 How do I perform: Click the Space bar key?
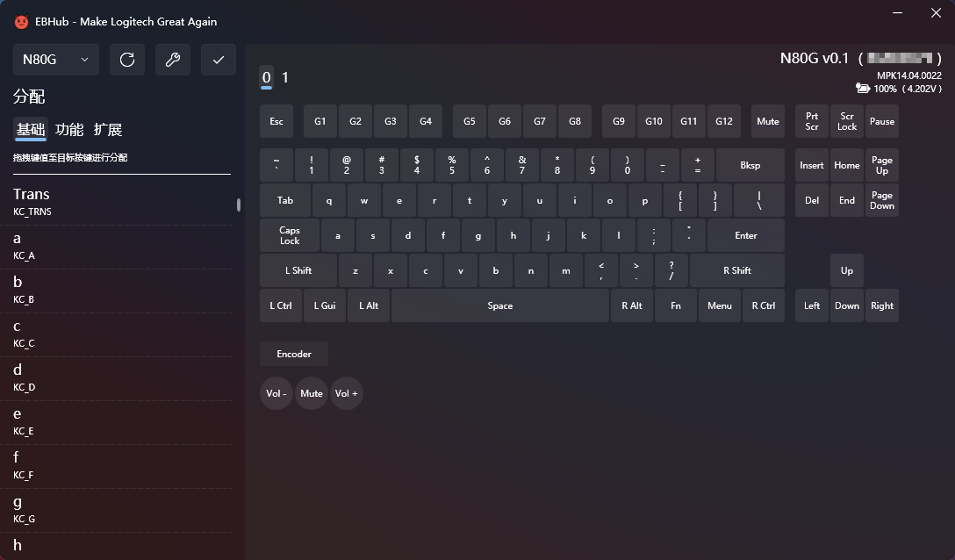[500, 306]
